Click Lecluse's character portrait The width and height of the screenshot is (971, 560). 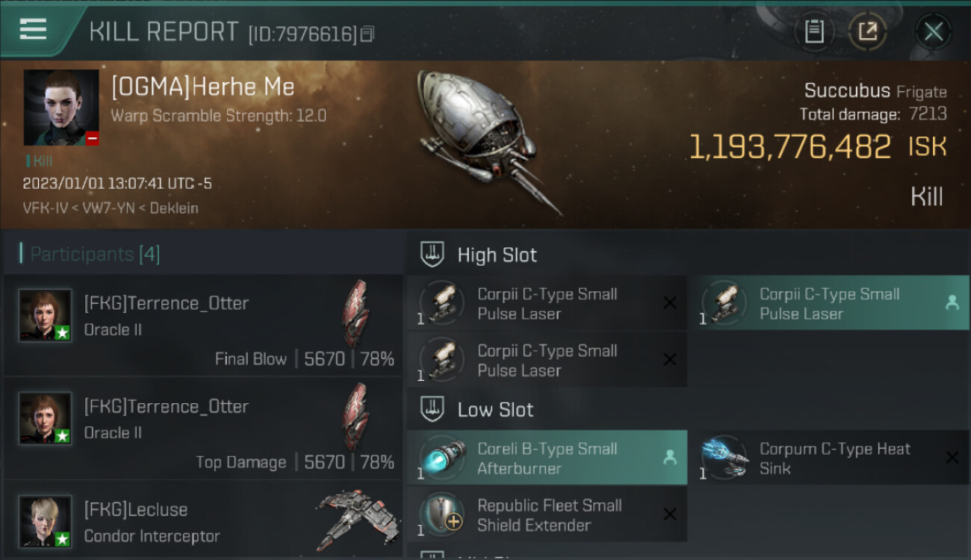point(46,521)
